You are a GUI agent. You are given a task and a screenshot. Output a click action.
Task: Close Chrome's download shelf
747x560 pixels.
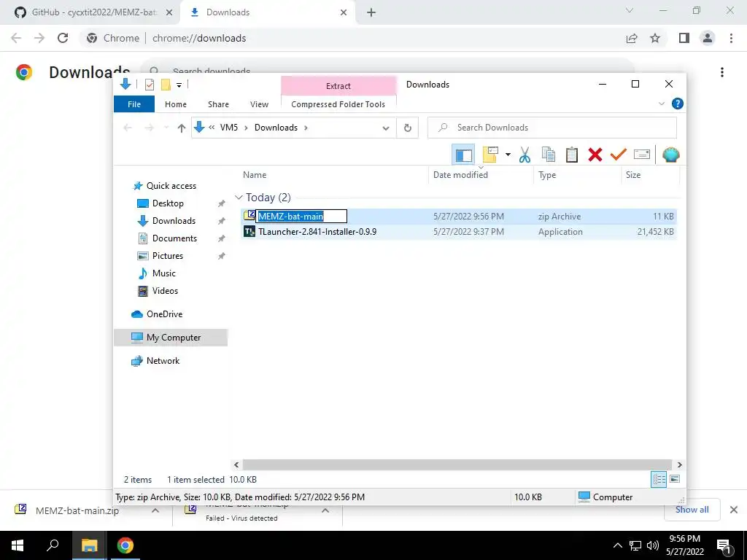click(734, 510)
